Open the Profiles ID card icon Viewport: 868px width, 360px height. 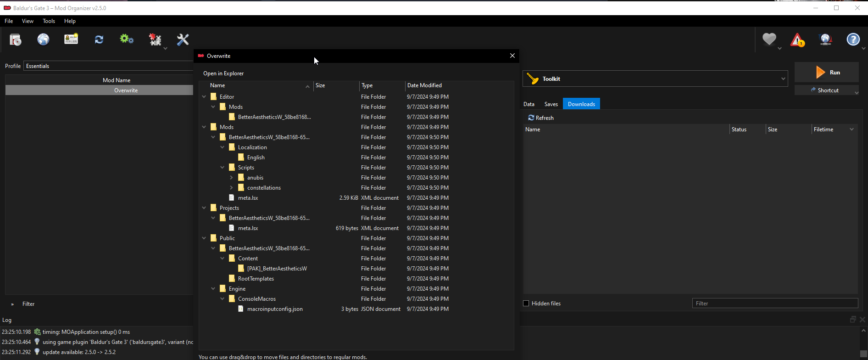[x=71, y=39]
